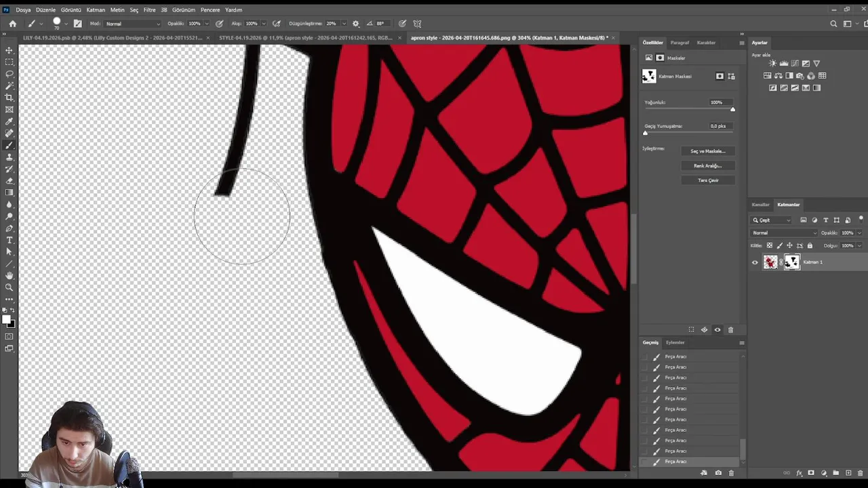The width and height of the screenshot is (868, 488).
Task: Open the Dosya menu
Action: click(23, 10)
